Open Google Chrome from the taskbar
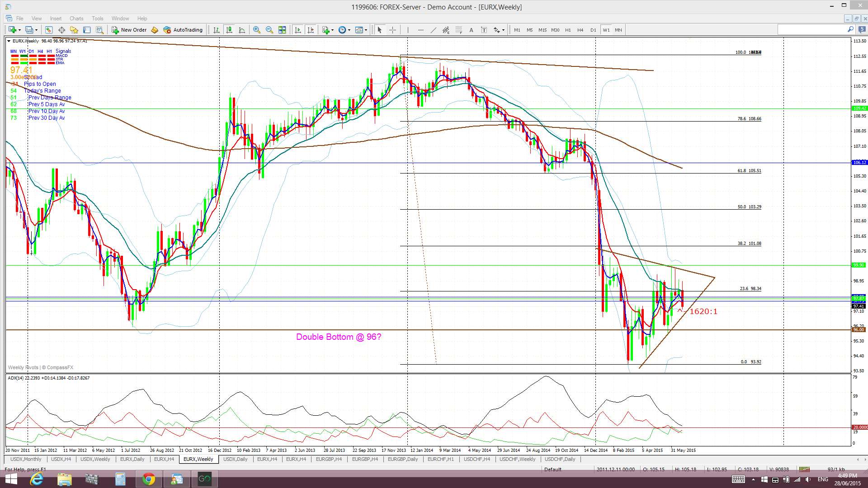Viewport: 868px width, 488px height. tap(149, 479)
